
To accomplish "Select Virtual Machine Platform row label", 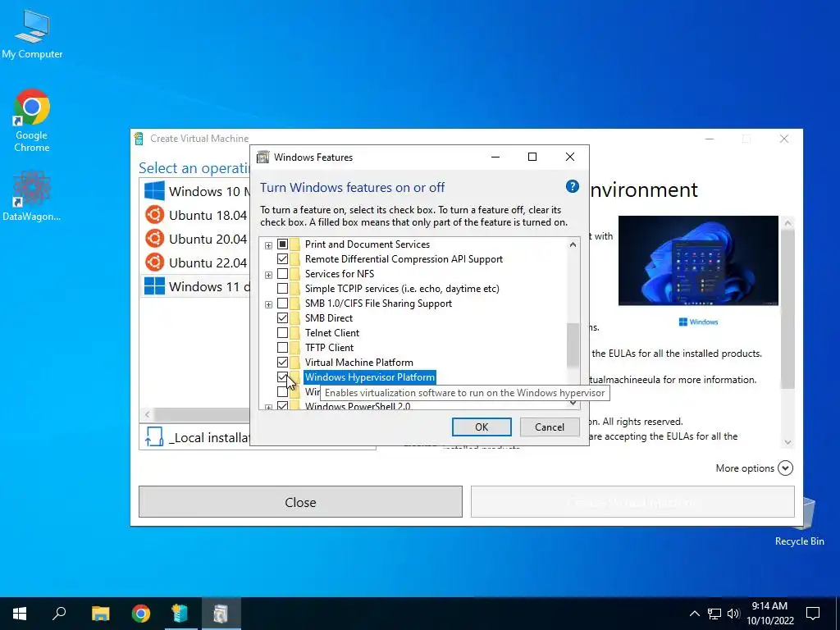I will click(x=359, y=362).
